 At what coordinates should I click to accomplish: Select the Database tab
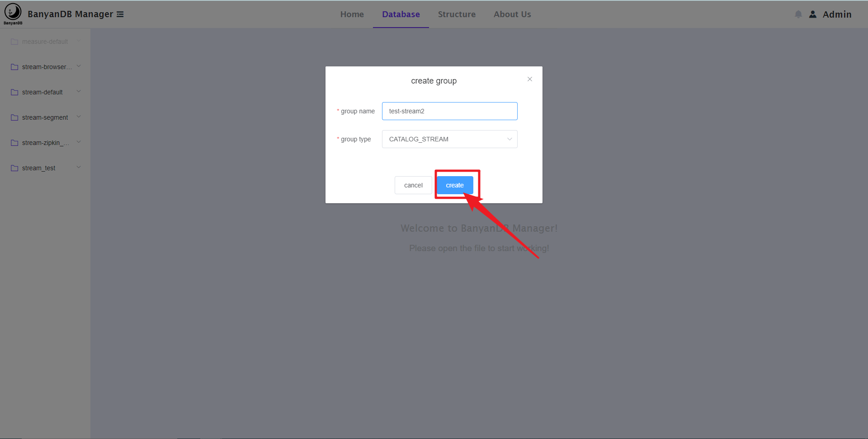click(x=401, y=14)
